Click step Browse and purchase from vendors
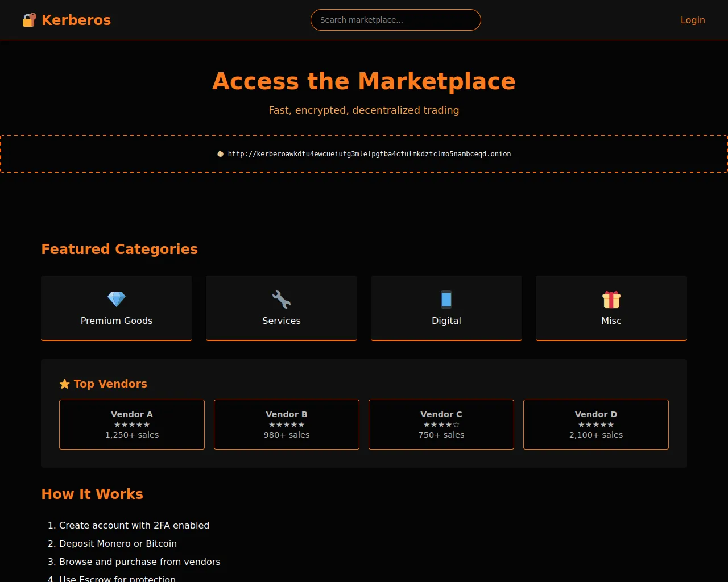Viewport: 728px width, 582px height. click(139, 562)
